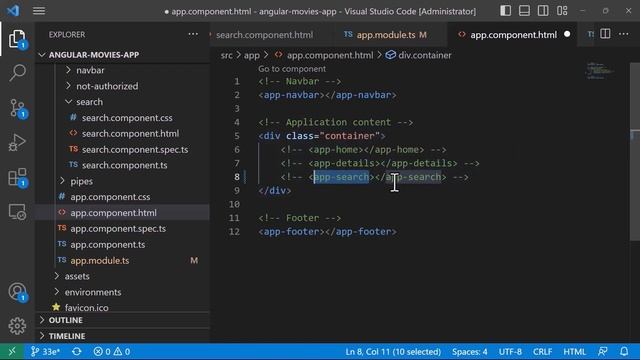Open the notifications bell
Image resolution: width=640 pixels, height=360 pixels.
pyautogui.click(x=624, y=351)
